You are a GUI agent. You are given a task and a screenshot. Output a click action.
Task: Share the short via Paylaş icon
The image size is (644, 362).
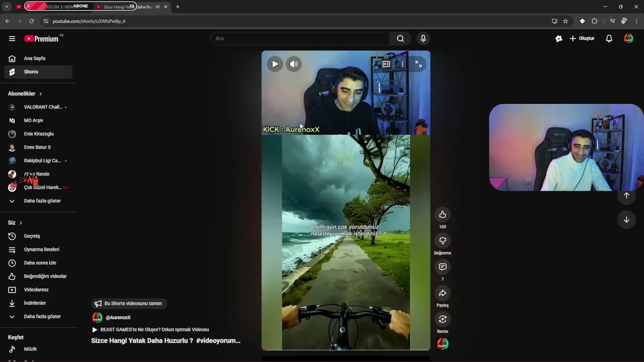pyautogui.click(x=443, y=293)
